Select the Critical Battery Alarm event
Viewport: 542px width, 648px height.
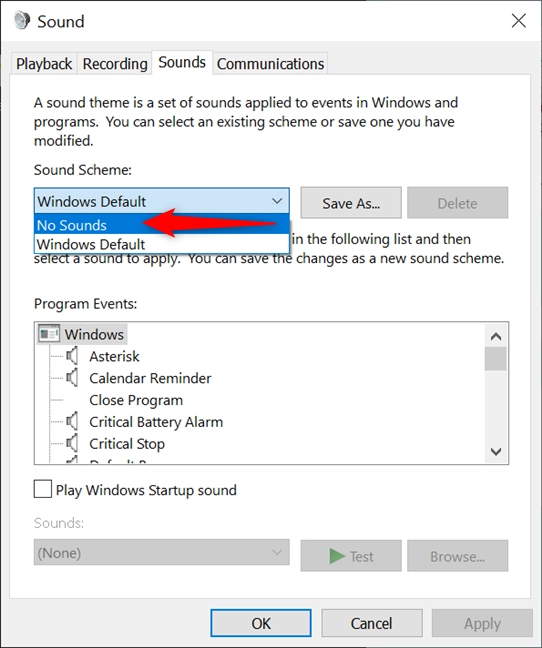(x=156, y=422)
